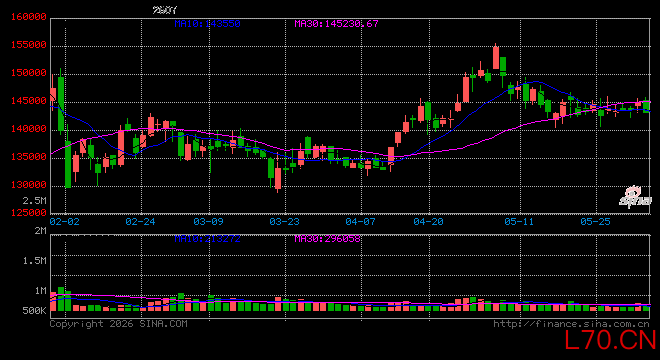The height and width of the screenshot is (360, 660).
Task: Click the 05-25 date label
Action: coord(595,221)
